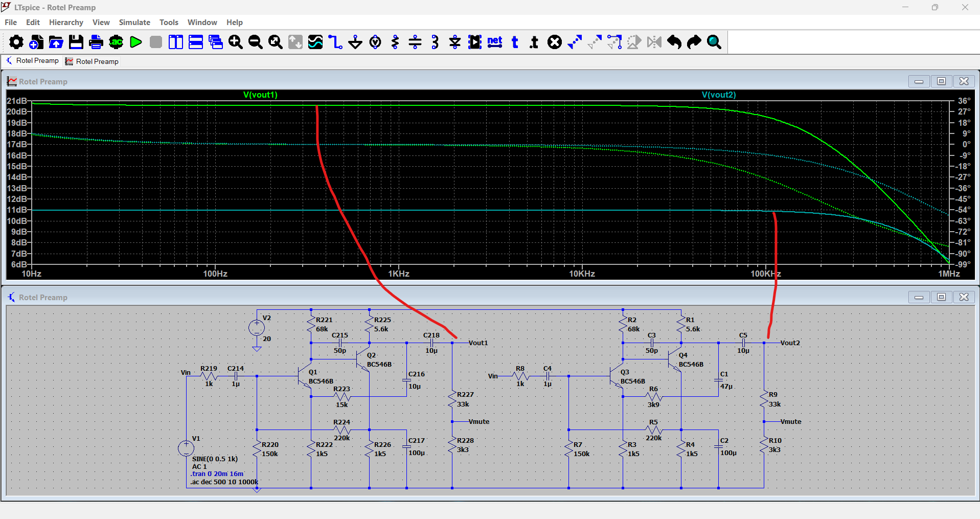Image resolution: width=980 pixels, height=519 pixels.
Task: Maximize the schematic sub-window
Action: (x=941, y=297)
